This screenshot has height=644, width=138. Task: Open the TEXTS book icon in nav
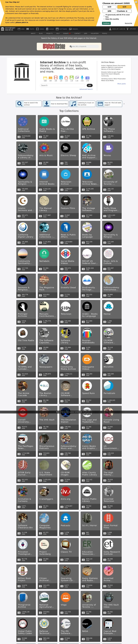[28, 29]
